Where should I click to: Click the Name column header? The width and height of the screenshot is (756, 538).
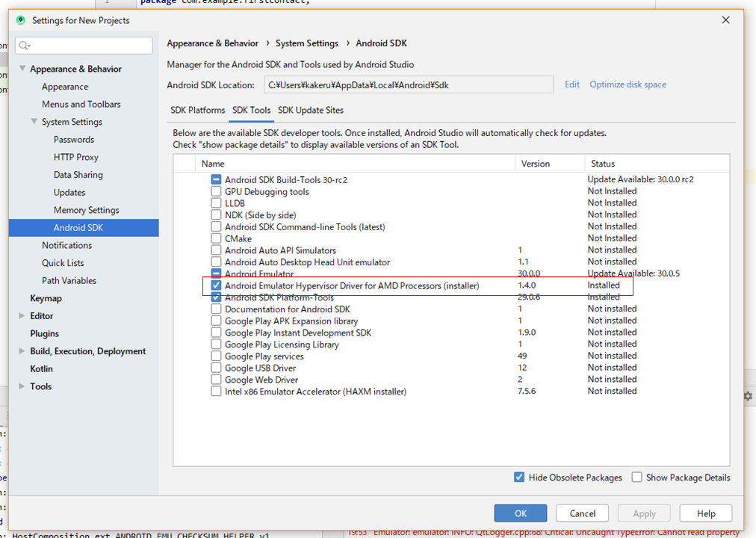click(x=356, y=164)
